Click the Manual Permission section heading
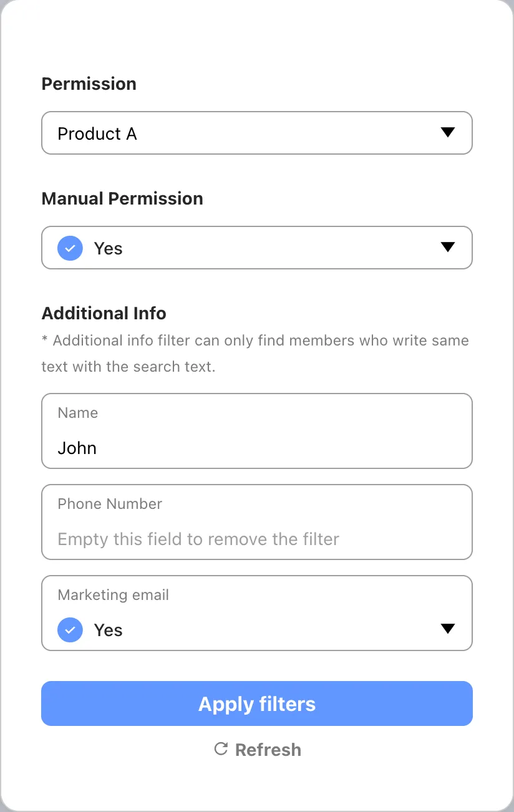This screenshot has height=812, width=514. 122,198
